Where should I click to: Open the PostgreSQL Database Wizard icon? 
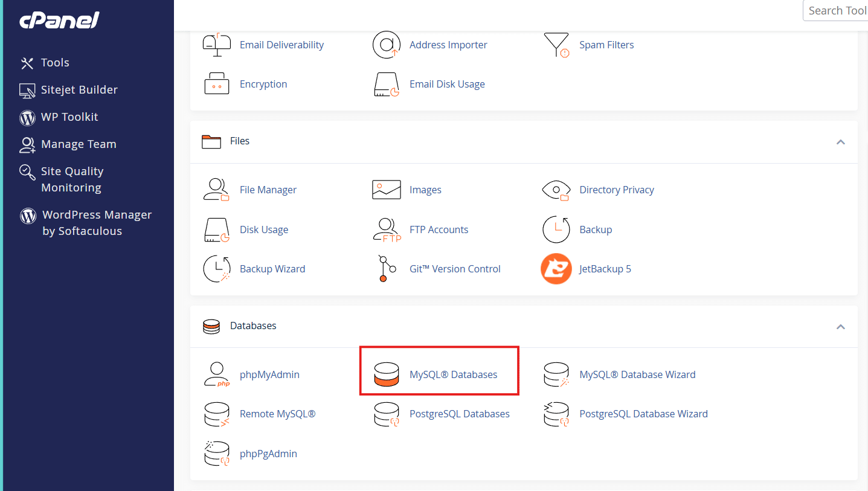[x=556, y=414]
